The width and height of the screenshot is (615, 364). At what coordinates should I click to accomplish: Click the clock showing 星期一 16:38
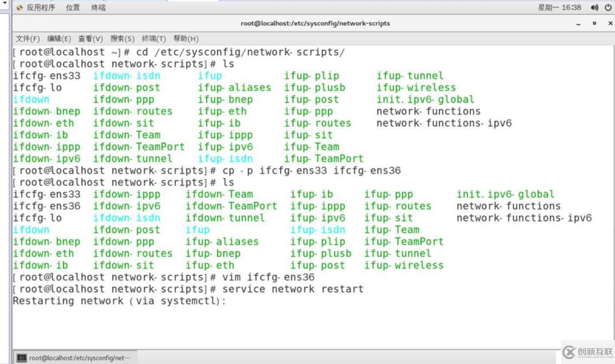tap(559, 8)
